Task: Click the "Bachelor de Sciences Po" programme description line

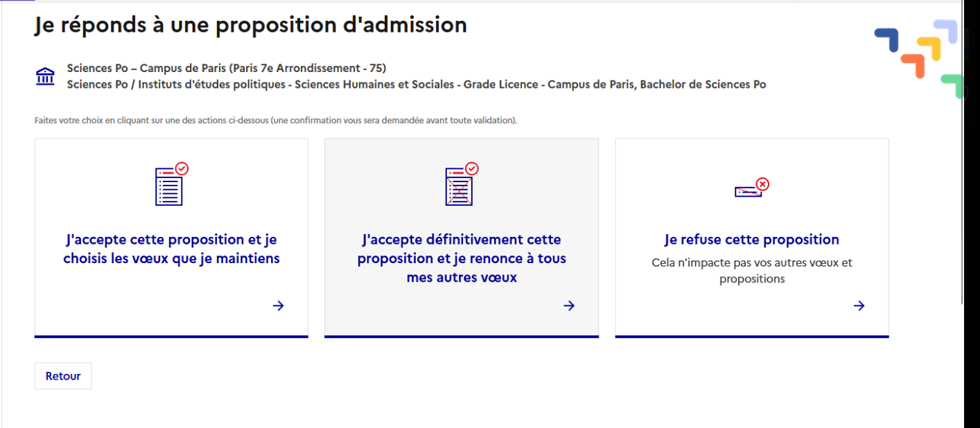Action: pos(417,84)
